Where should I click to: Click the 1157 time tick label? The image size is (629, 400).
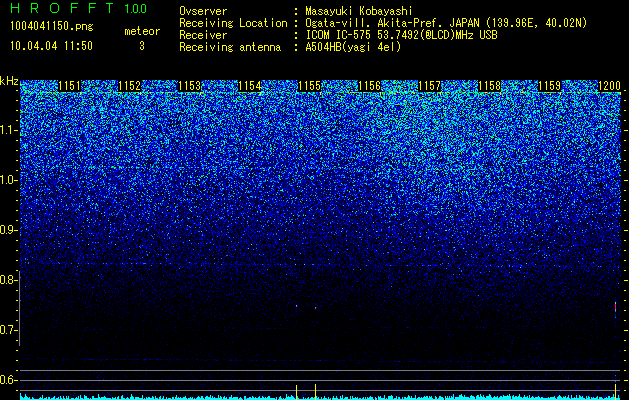click(x=429, y=86)
